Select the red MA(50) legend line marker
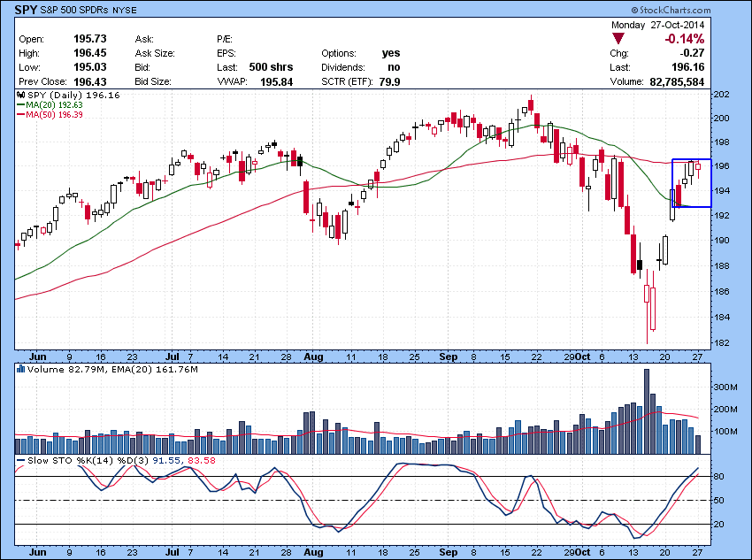The image size is (752, 560). pos(20,115)
